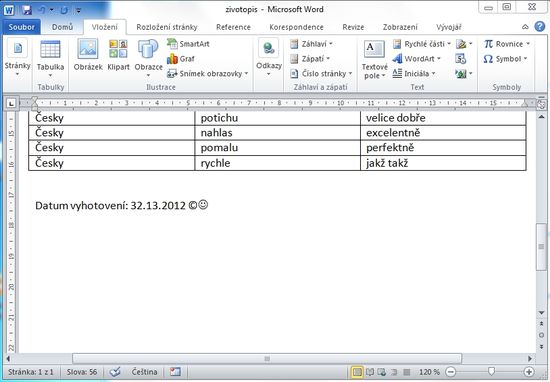
Task: Click the macro recording icon in status bar
Action: [175, 372]
